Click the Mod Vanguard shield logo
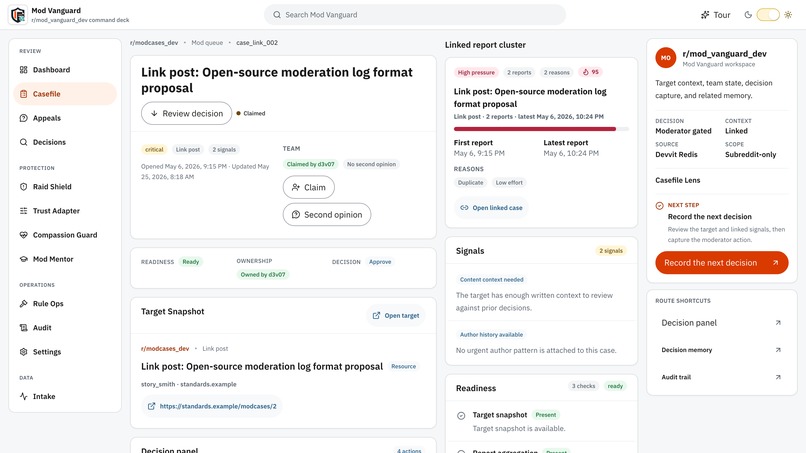 pos(18,14)
